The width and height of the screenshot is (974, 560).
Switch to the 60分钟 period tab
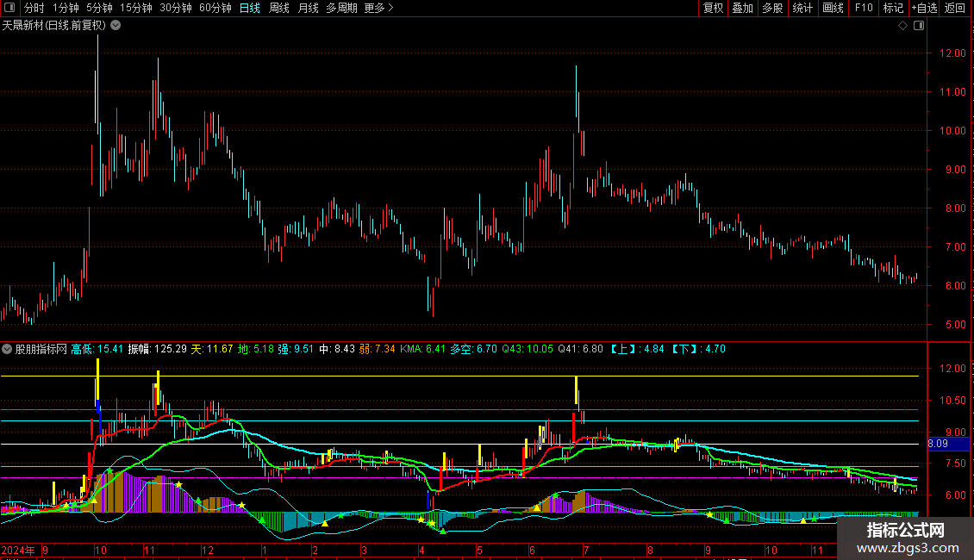point(215,8)
